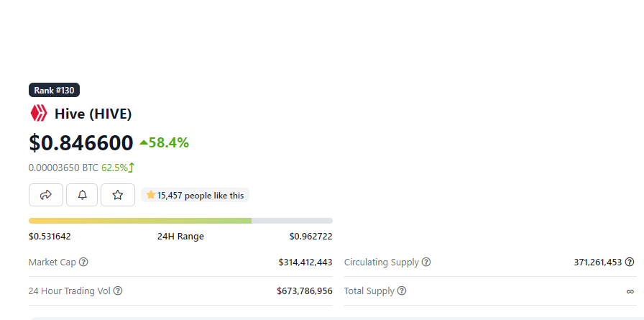Click the 24H Range progress bar
The height and width of the screenshot is (320, 644).
180,221
